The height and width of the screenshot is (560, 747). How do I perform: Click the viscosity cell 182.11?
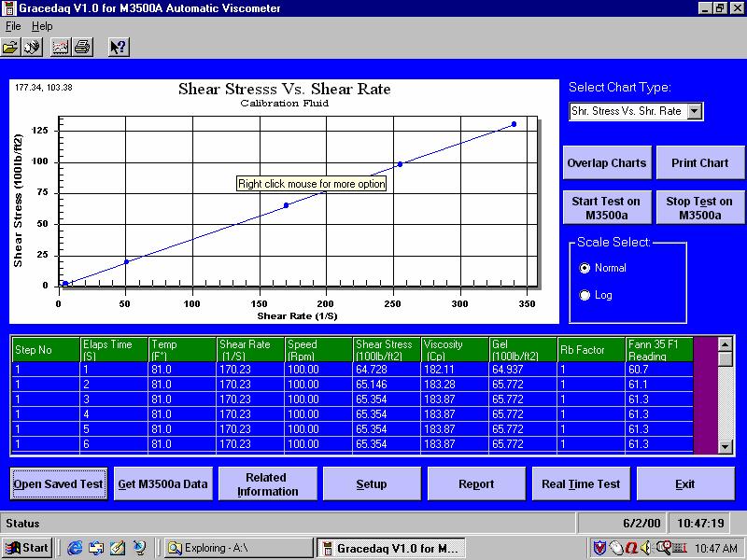coord(455,370)
